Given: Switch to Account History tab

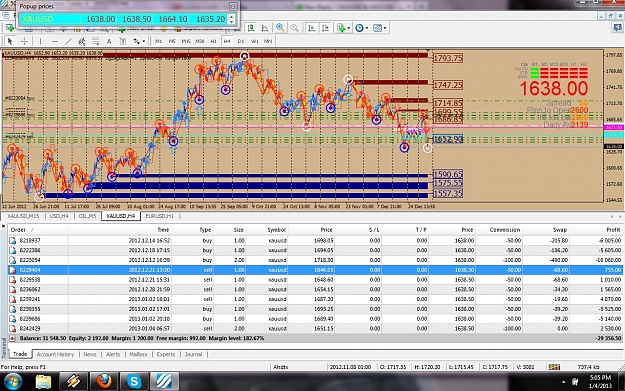Looking at the screenshot, I should (x=55, y=354).
